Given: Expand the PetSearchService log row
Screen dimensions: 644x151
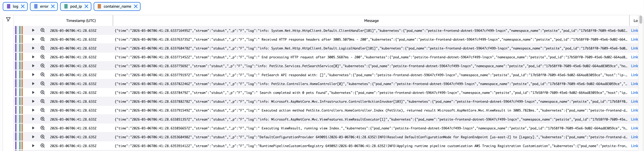Looking at the screenshot, I should (x=33, y=66).
